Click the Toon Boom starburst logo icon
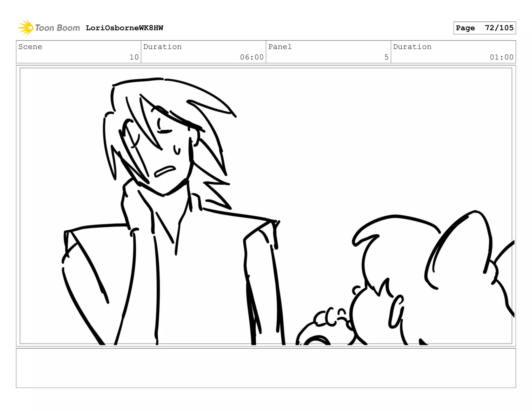The width and height of the screenshot is (532, 412). click(25, 28)
